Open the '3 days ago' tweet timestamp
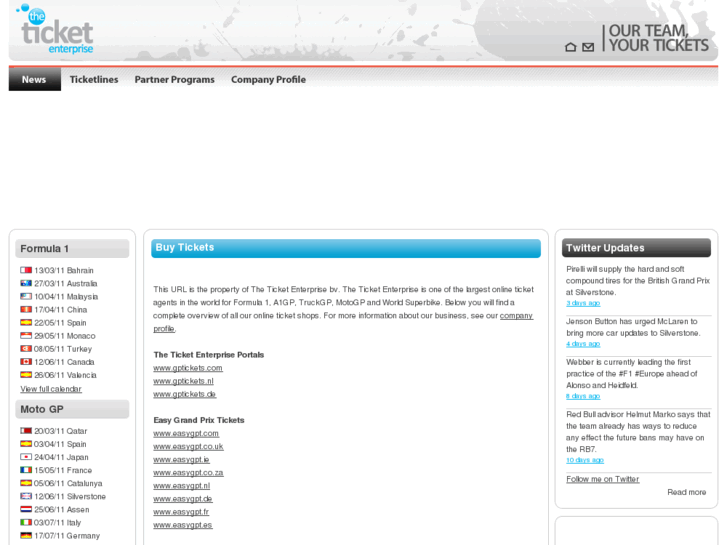The image size is (727, 545). 583,303
